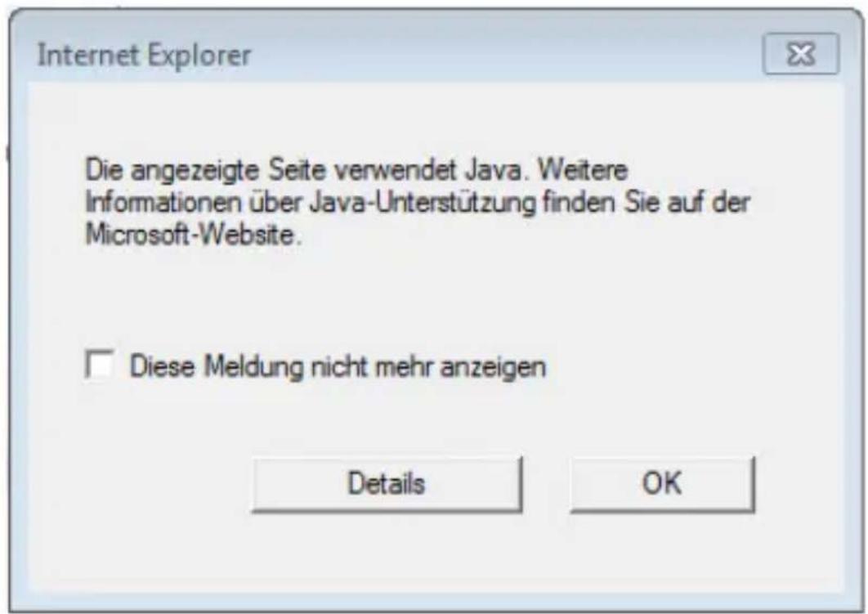The width and height of the screenshot is (868, 614).
Task: Open the Details button for Java info
Action: coord(387,484)
